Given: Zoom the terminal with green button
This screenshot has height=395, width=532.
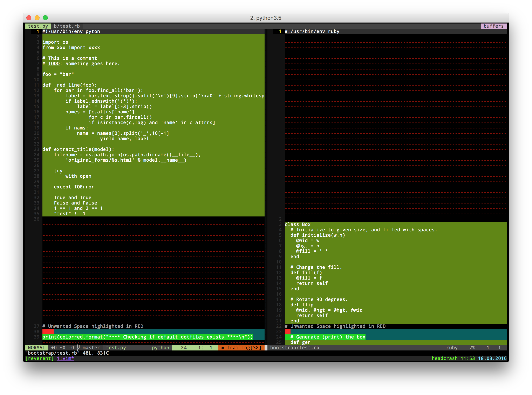Looking at the screenshot, I should [45, 18].
